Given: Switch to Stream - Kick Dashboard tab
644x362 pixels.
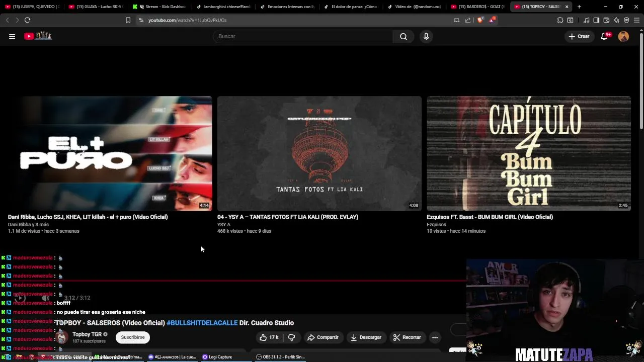Looking at the screenshot, I should click(160, 7).
